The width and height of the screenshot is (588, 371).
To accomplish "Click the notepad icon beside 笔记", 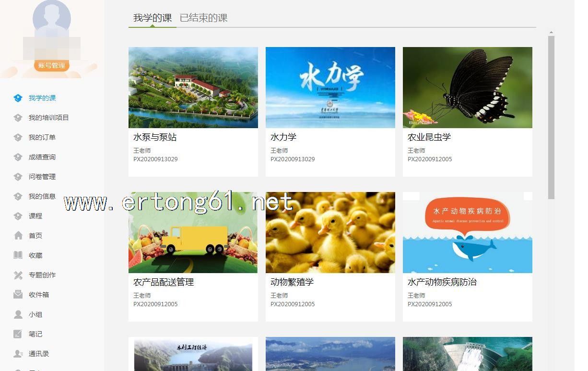I will pyautogui.click(x=18, y=334).
